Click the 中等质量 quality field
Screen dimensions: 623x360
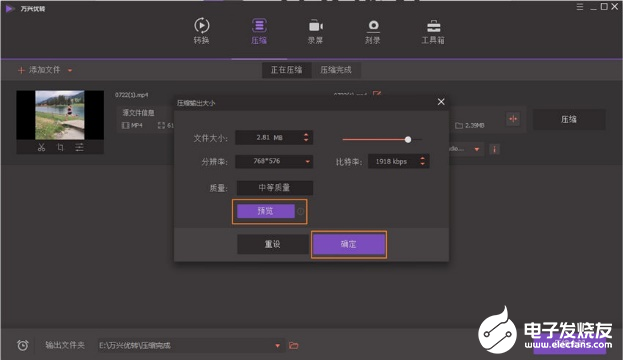tap(275, 188)
